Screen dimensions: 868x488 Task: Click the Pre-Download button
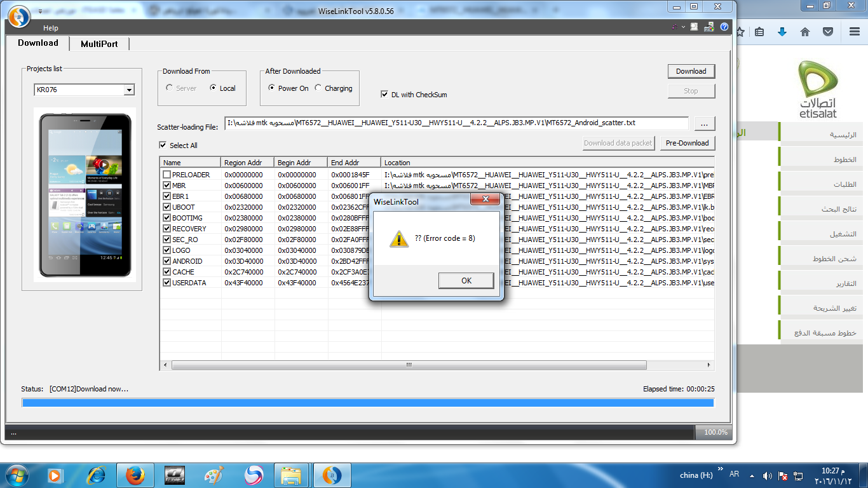click(x=688, y=143)
